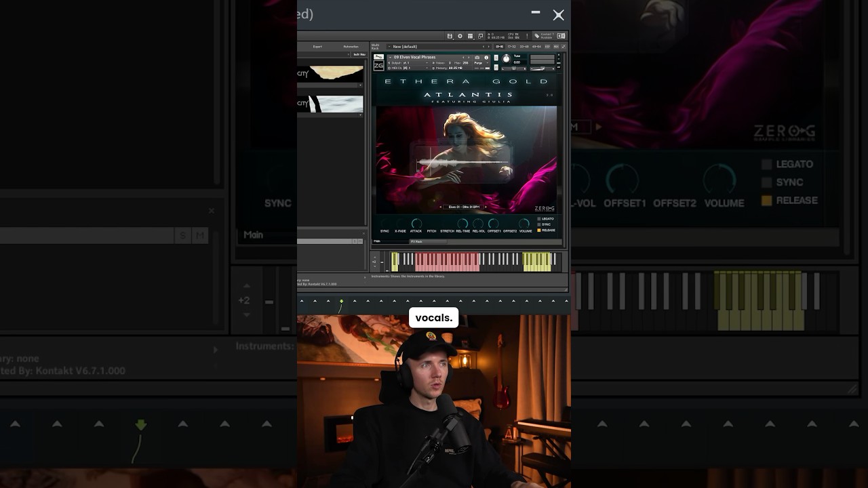The height and width of the screenshot is (488, 868).
Task: Click the REL-TIME knob
Action: (x=462, y=224)
